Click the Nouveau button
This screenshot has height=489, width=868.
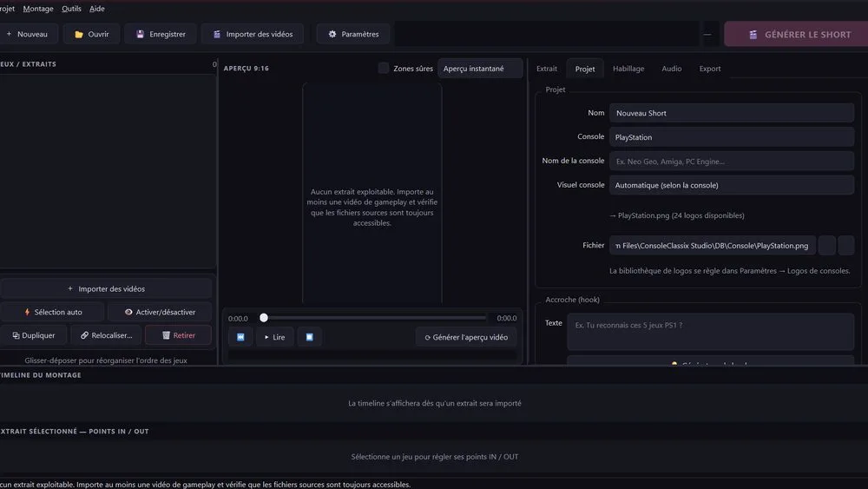[x=28, y=34]
